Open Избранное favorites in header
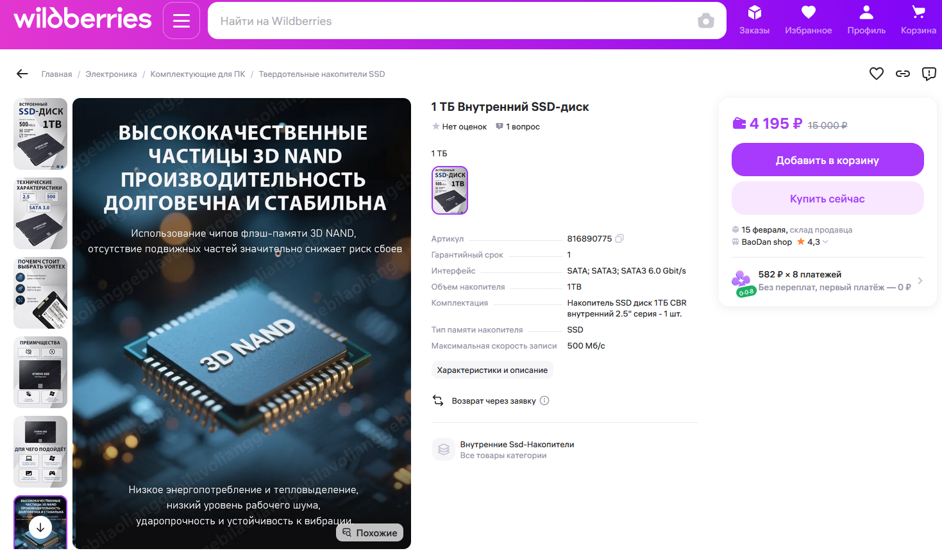The image size is (942, 560). click(808, 20)
